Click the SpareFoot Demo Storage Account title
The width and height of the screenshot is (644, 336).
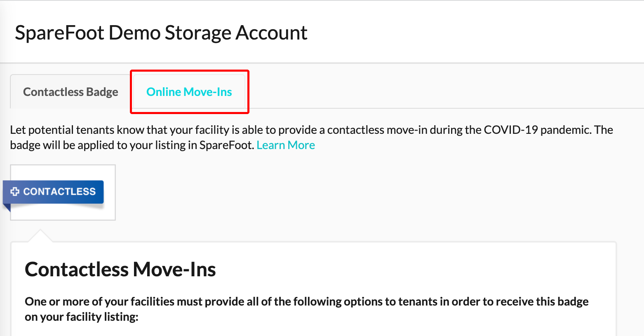161,33
